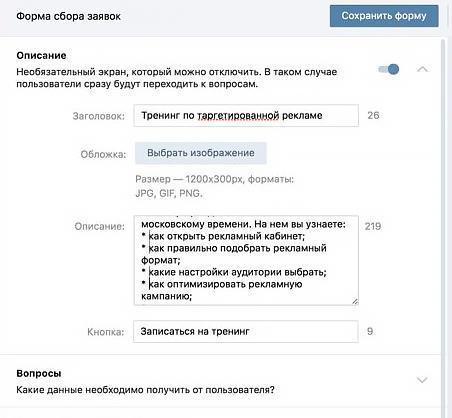Collapse the Описание section chevron

pos(422,69)
